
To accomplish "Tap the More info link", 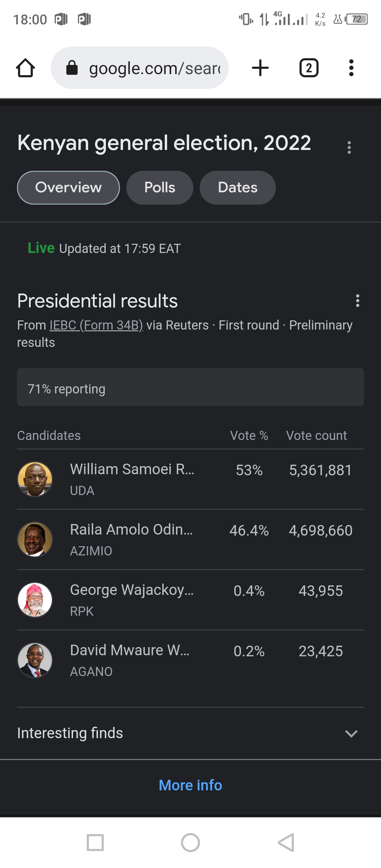I will click(190, 785).
